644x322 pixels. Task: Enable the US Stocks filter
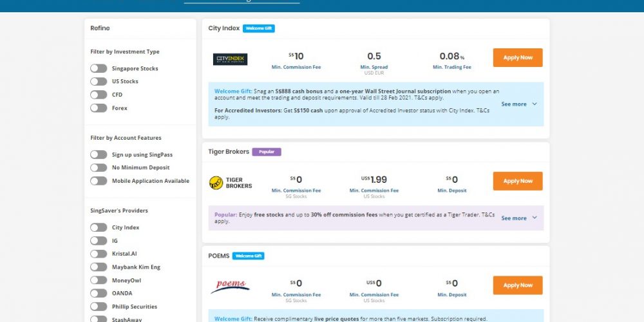pos(99,81)
